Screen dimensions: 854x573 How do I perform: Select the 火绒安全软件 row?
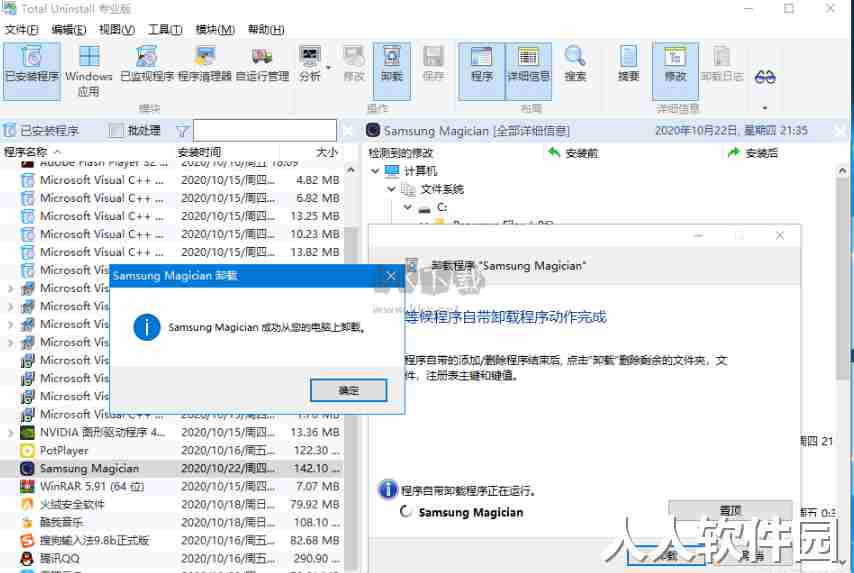tap(172, 504)
